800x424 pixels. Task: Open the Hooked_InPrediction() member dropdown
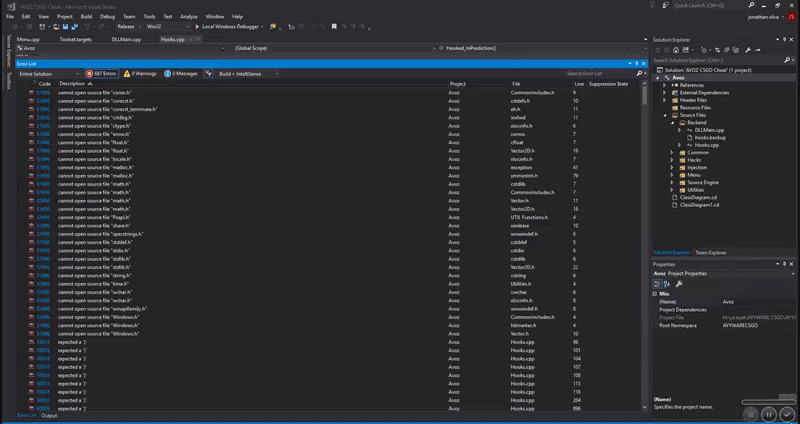pyautogui.click(x=544, y=48)
